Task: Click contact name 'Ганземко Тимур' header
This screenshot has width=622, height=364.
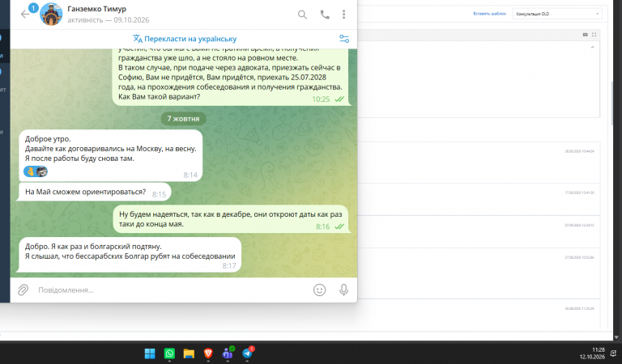Action: pyautogui.click(x=97, y=9)
